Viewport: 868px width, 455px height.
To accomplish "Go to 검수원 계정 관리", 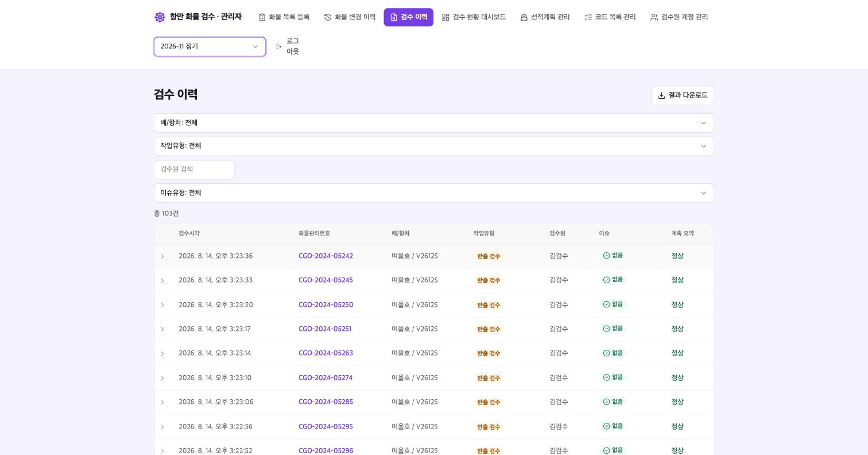I will [x=679, y=17].
